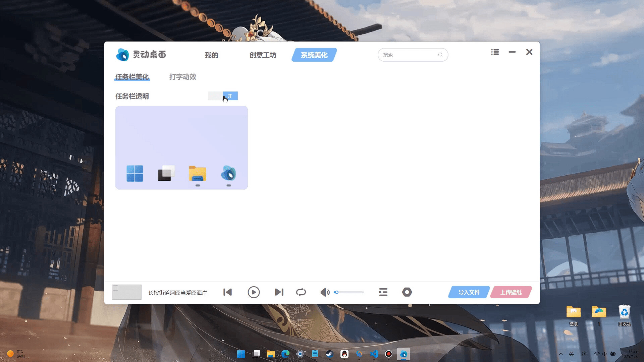Adjust the volume slider
Image resolution: width=644 pixels, height=362 pixels.
pyautogui.click(x=349, y=292)
